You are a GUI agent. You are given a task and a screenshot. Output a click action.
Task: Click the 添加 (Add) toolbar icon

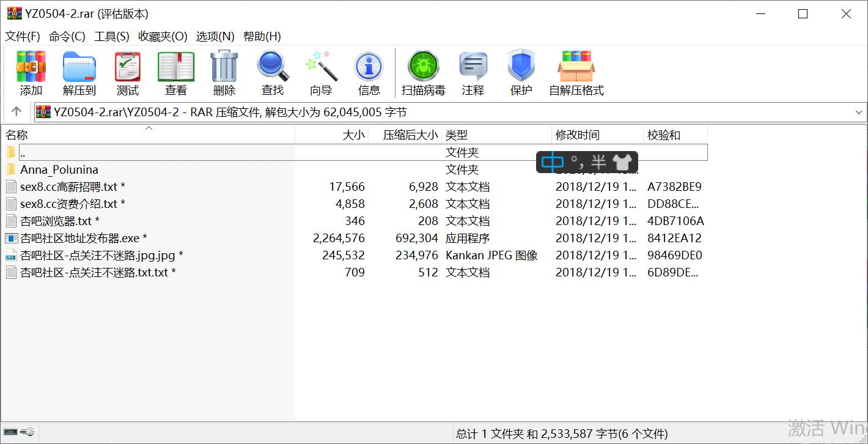pyautogui.click(x=31, y=66)
